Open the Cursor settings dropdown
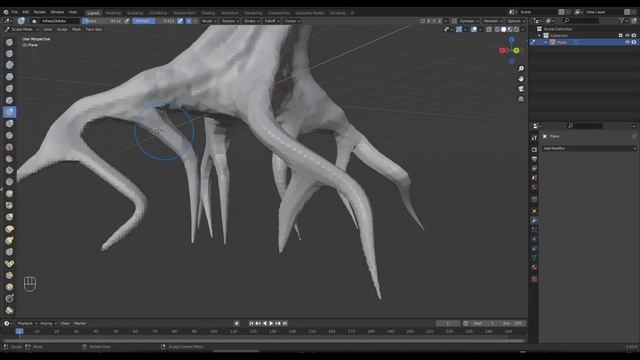Screen dimensions: 640x360 (x=292, y=21)
